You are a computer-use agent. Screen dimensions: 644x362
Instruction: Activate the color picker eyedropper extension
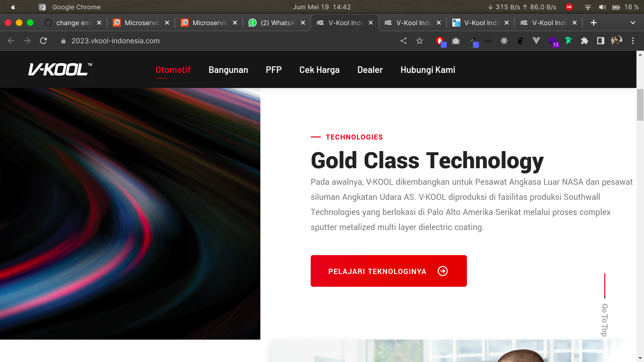[x=472, y=41]
